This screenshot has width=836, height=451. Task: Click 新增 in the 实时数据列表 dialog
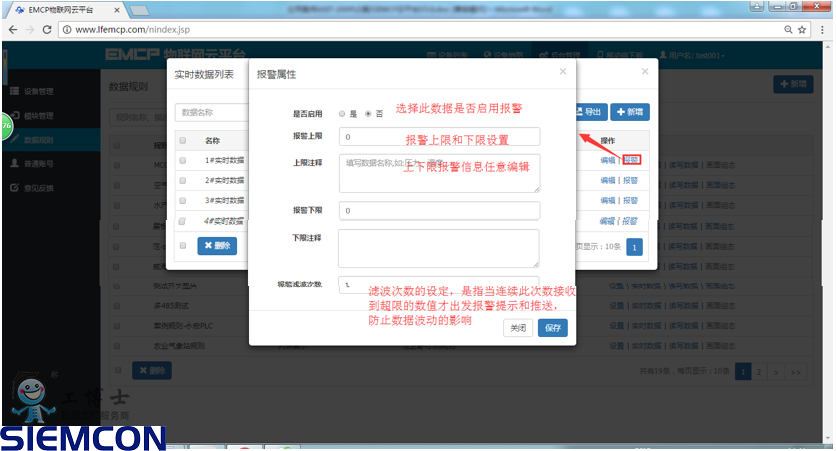click(630, 112)
